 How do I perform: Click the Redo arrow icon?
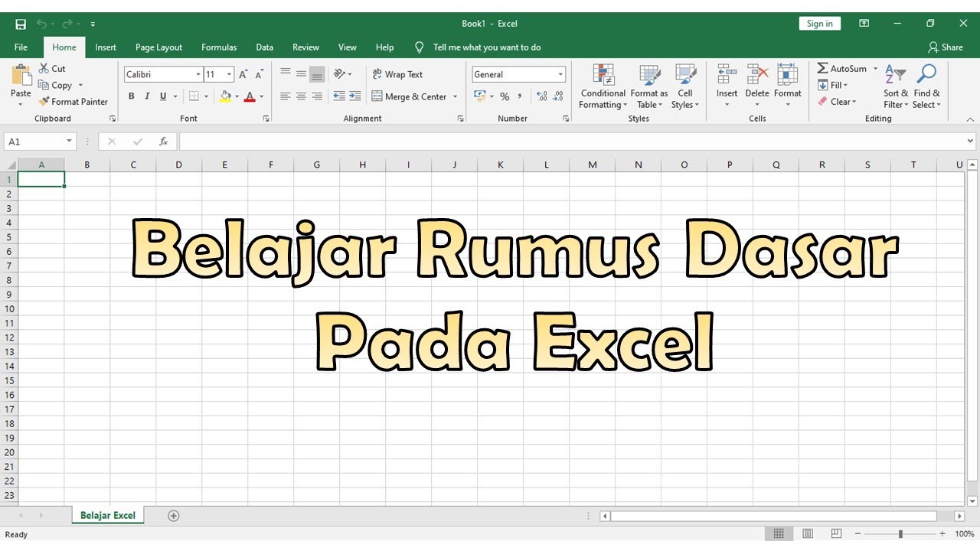click(x=67, y=24)
